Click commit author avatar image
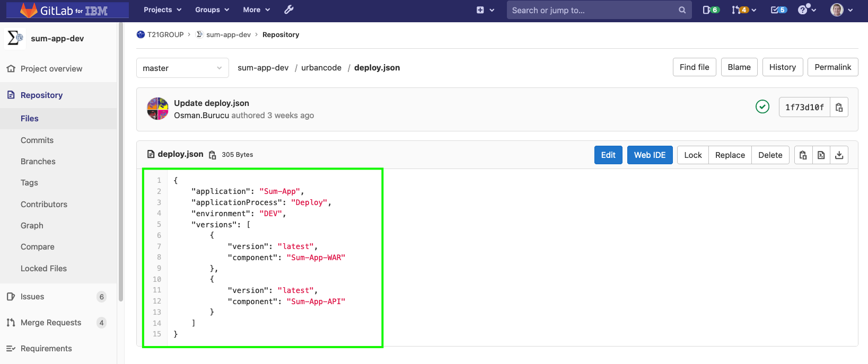The width and height of the screenshot is (868, 364). click(x=157, y=109)
